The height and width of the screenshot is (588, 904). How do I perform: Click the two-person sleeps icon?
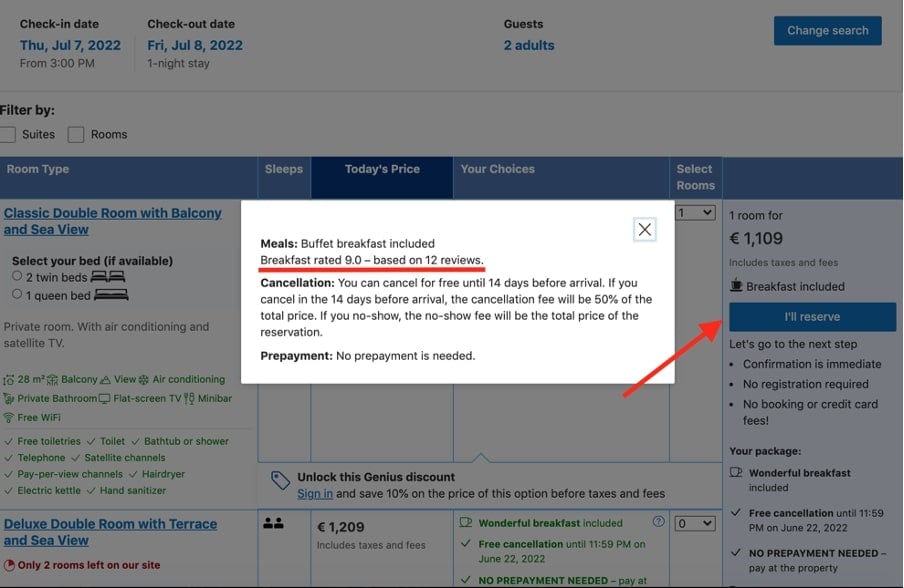pyautogui.click(x=272, y=522)
